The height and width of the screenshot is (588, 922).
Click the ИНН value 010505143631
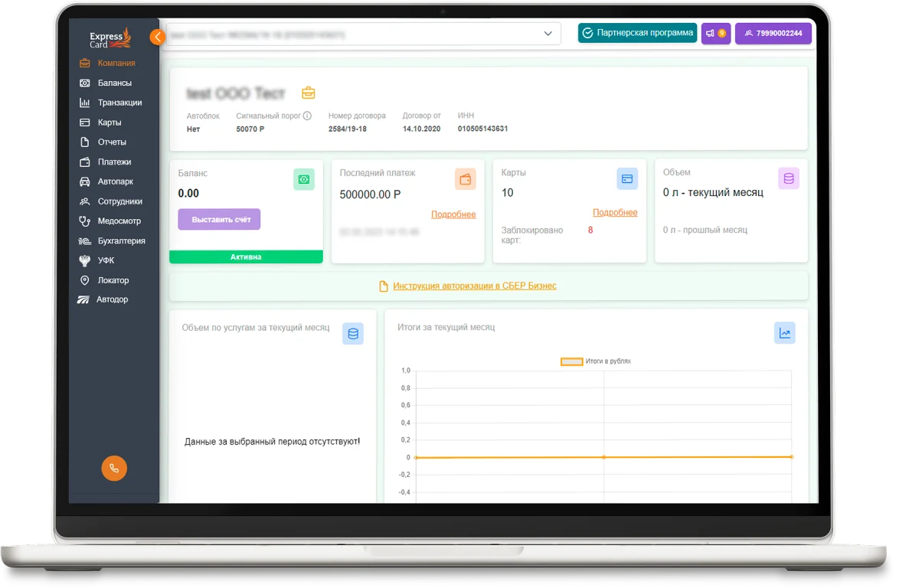[482, 129]
